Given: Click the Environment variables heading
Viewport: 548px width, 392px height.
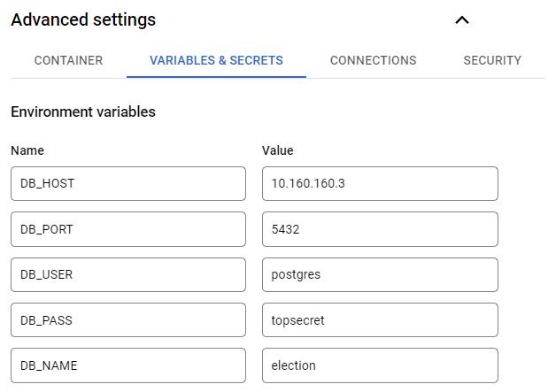Looking at the screenshot, I should pyautogui.click(x=83, y=111).
